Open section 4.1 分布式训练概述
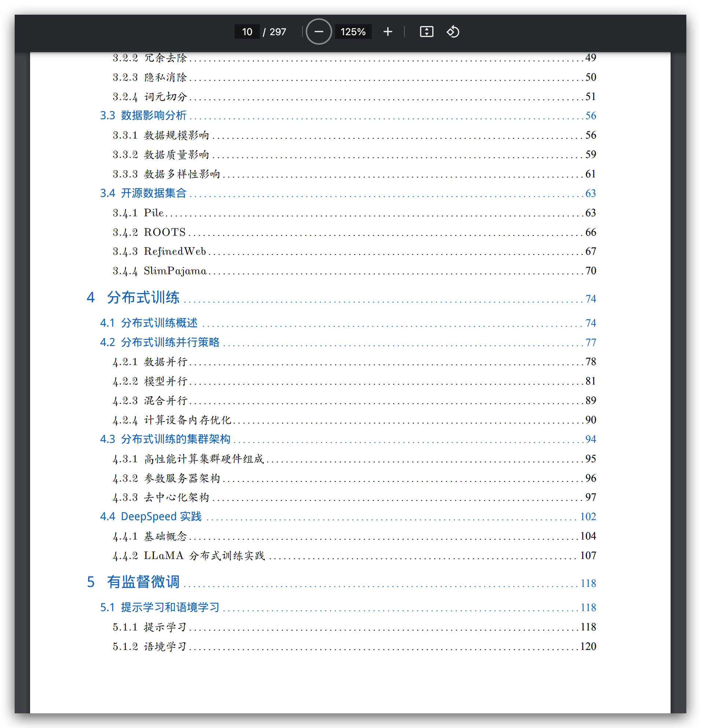Viewport: 701px width, 728px height. point(148,323)
